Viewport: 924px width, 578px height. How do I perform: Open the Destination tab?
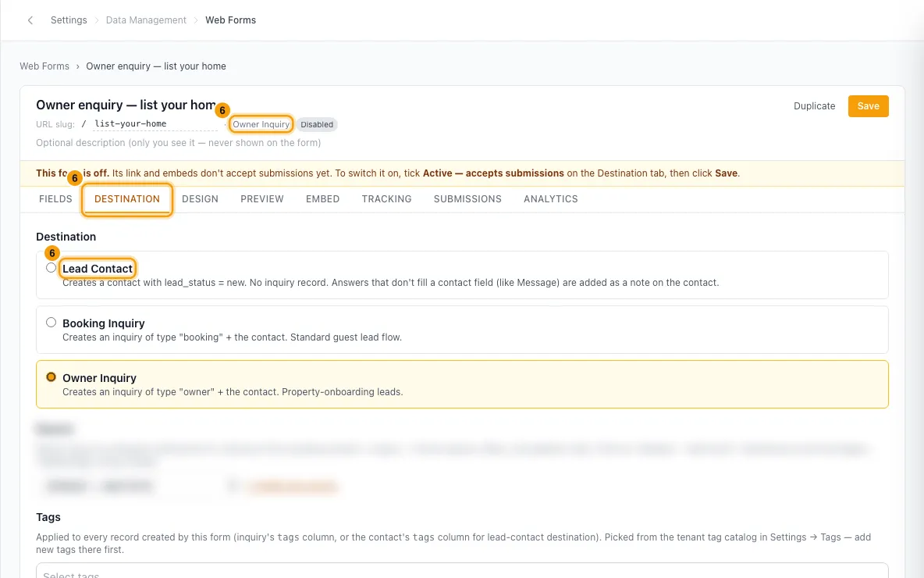[127, 199]
